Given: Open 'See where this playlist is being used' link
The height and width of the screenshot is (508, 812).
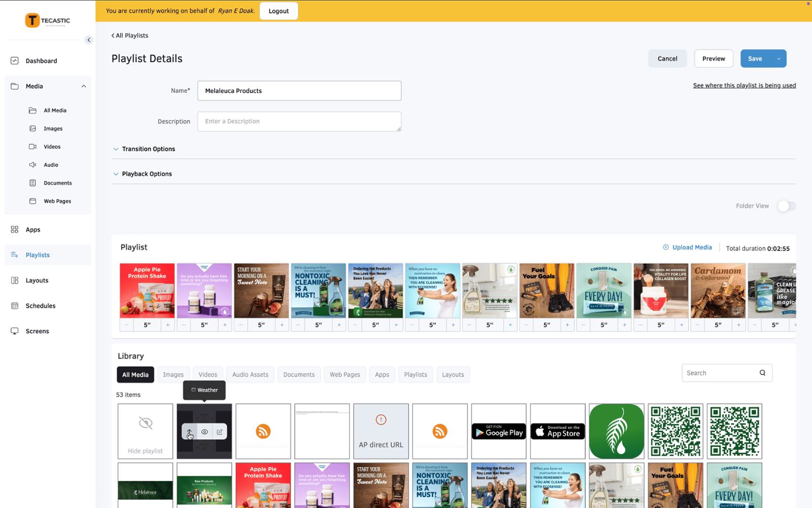Looking at the screenshot, I should [744, 85].
